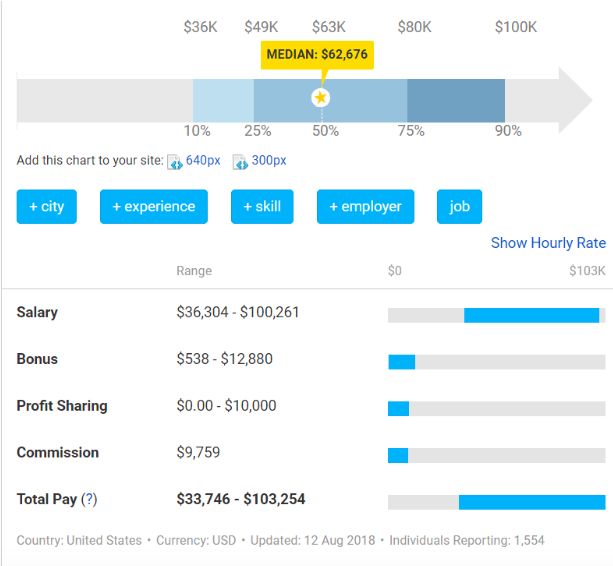Viewport: 613px width, 566px height.
Task: Click Individuals Reporting: 1,554 text
Action: [467, 540]
